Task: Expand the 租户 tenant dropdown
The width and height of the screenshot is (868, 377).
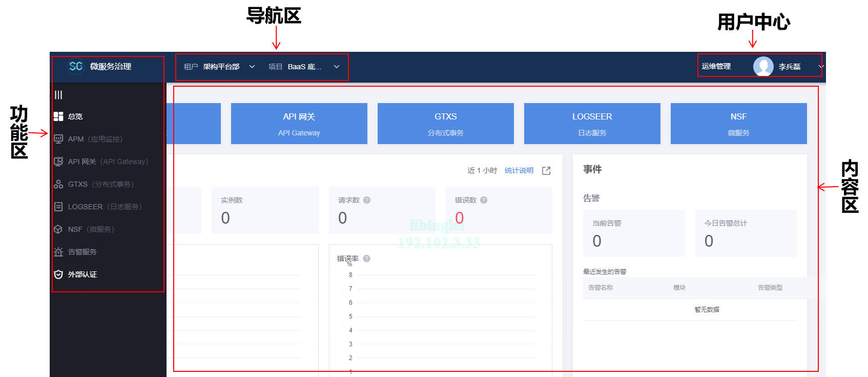Action: [252, 67]
